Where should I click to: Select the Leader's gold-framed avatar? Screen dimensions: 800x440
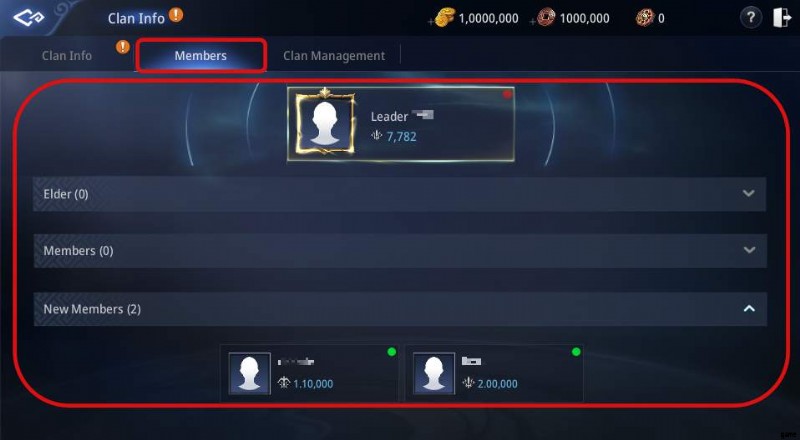click(324, 123)
